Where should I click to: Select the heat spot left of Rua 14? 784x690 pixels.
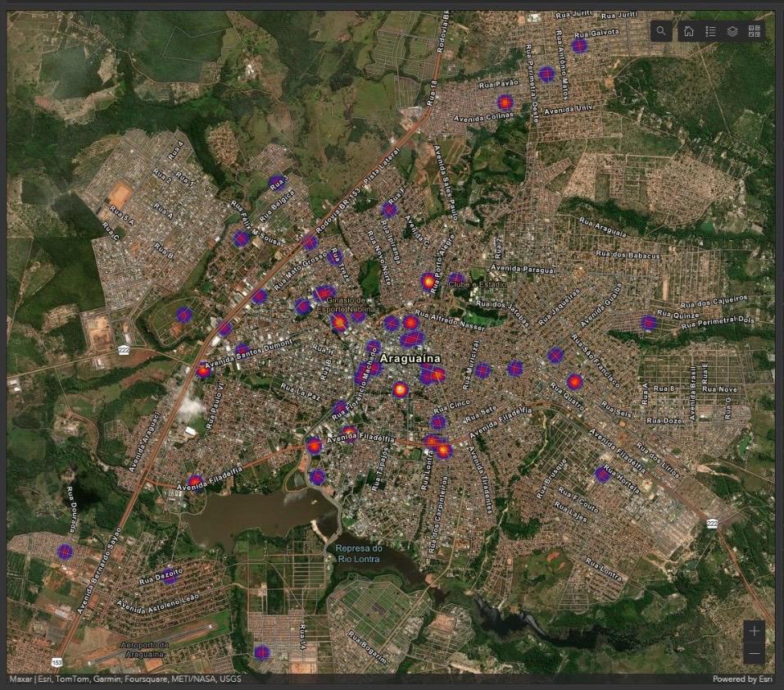[x=261, y=652]
